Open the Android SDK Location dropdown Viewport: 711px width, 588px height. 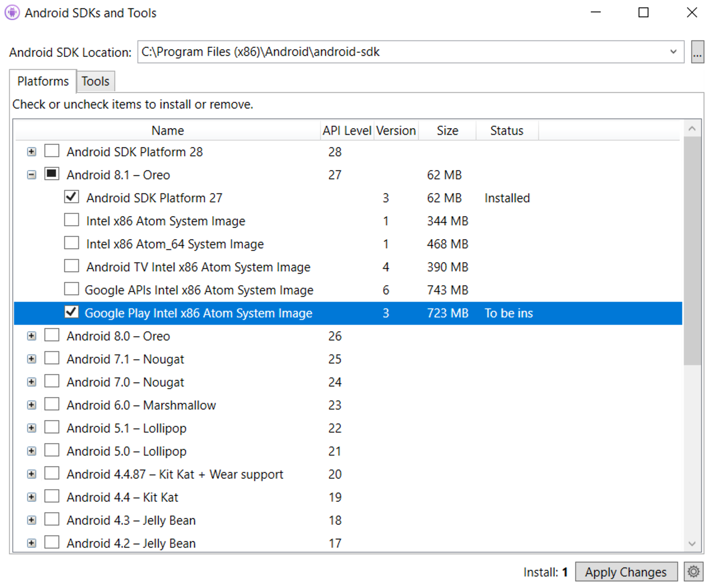(673, 52)
